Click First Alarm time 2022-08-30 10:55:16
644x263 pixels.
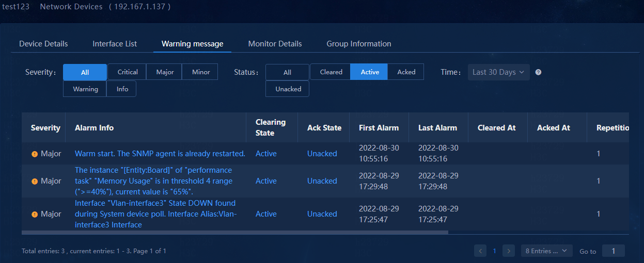(379, 153)
